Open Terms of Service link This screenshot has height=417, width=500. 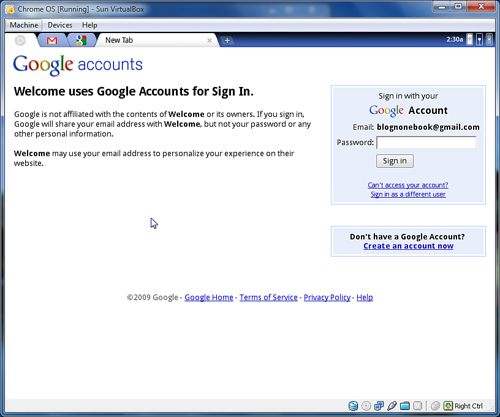click(268, 297)
